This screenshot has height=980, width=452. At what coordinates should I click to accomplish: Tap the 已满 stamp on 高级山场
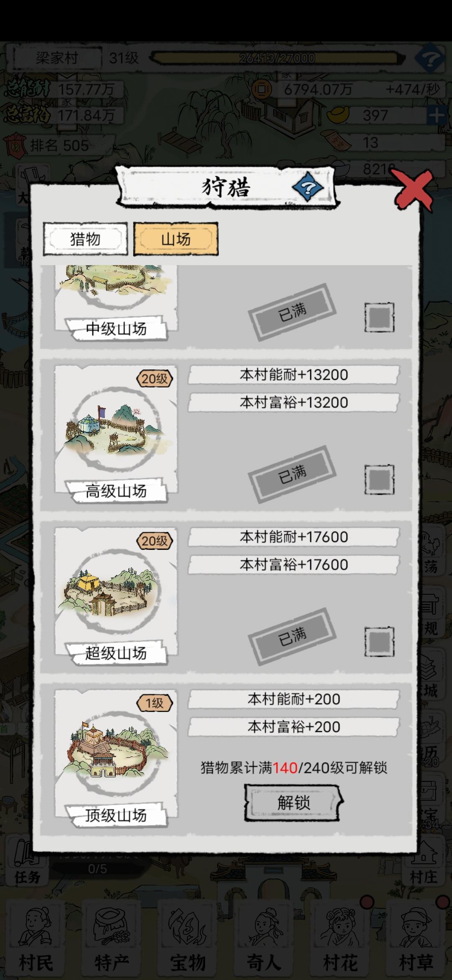(x=292, y=475)
